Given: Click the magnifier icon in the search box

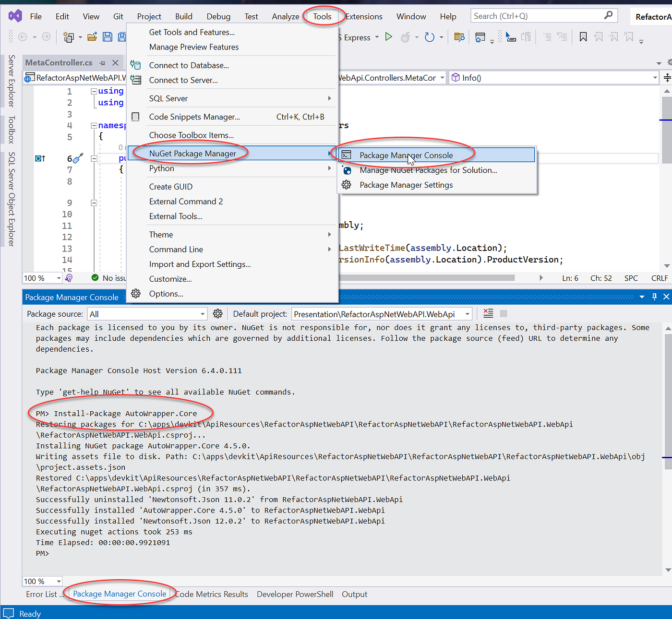Looking at the screenshot, I should pyautogui.click(x=609, y=15).
